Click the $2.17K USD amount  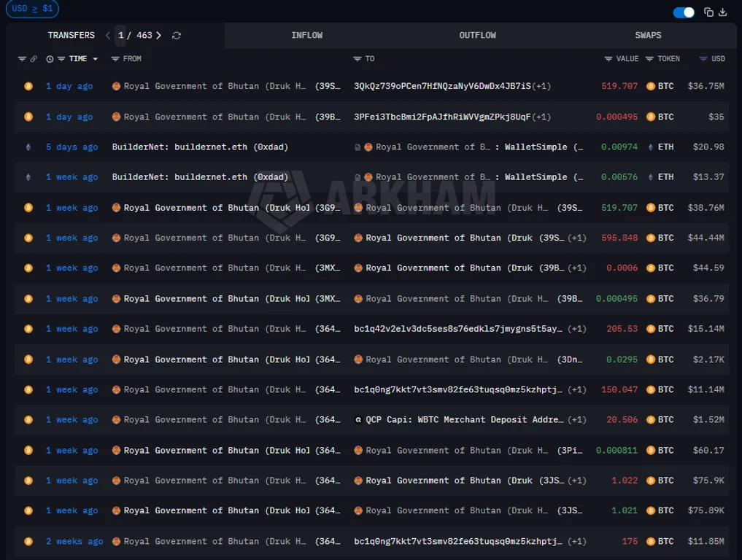[x=708, y=359]
